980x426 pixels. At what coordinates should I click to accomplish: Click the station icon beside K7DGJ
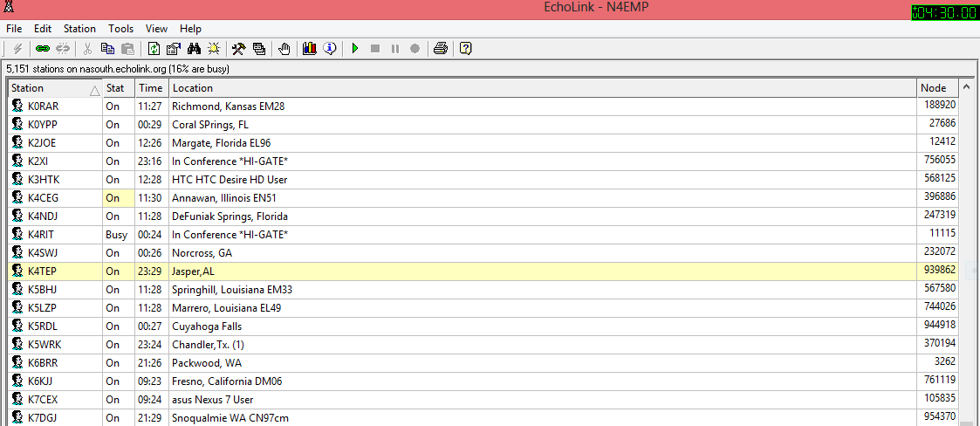[x=17, y=418]
